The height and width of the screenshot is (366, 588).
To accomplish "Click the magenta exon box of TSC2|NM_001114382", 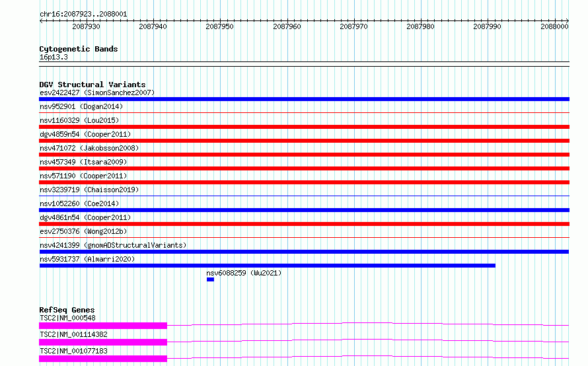I will pyautogui.click(x=103, y=342).
